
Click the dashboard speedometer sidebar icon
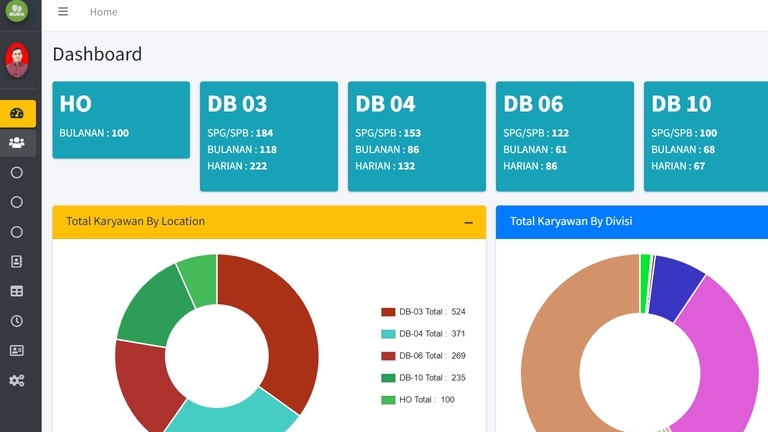[17, 114]
